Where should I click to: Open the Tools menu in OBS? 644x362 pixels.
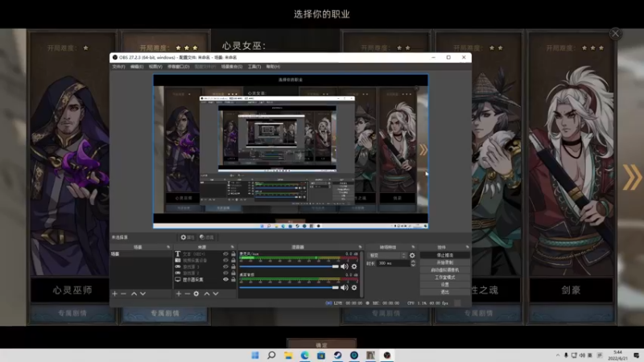(254, 67)
